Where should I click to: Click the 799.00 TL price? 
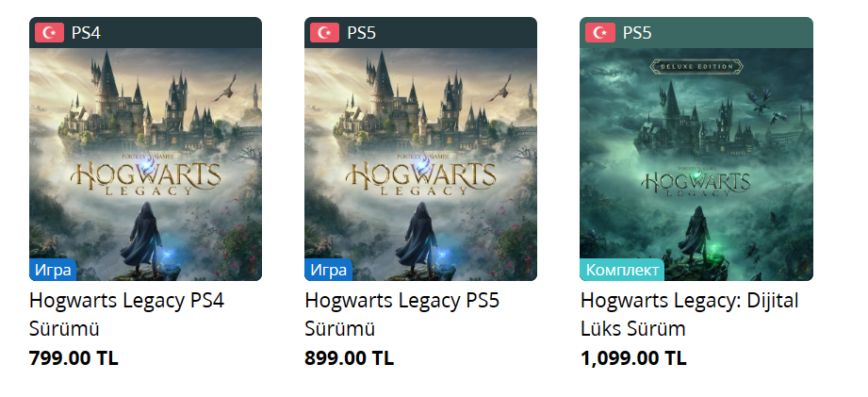click(74, 358)
